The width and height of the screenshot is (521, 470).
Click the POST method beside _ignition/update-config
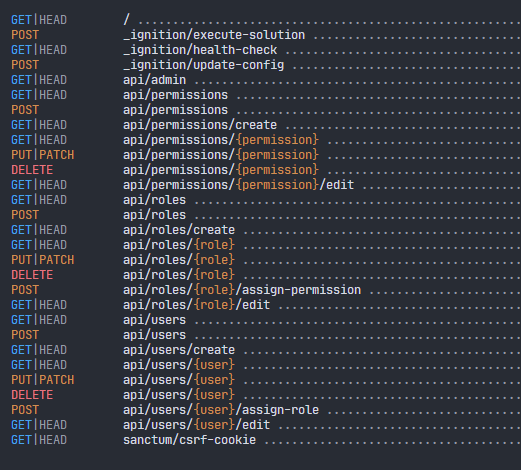(x=25, y=65)
